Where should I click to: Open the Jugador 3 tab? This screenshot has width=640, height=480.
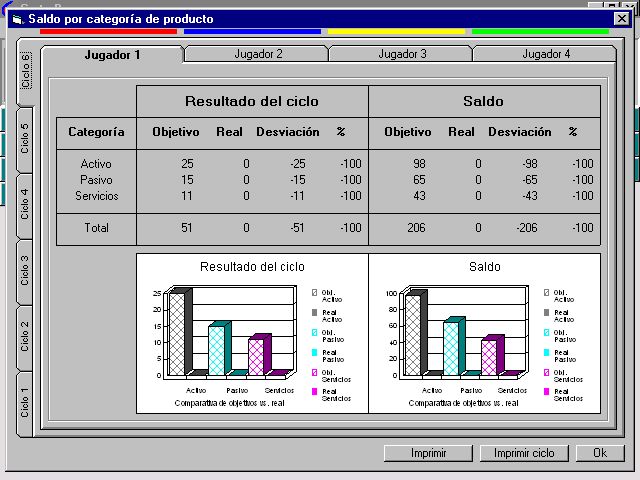pos(402,54)
